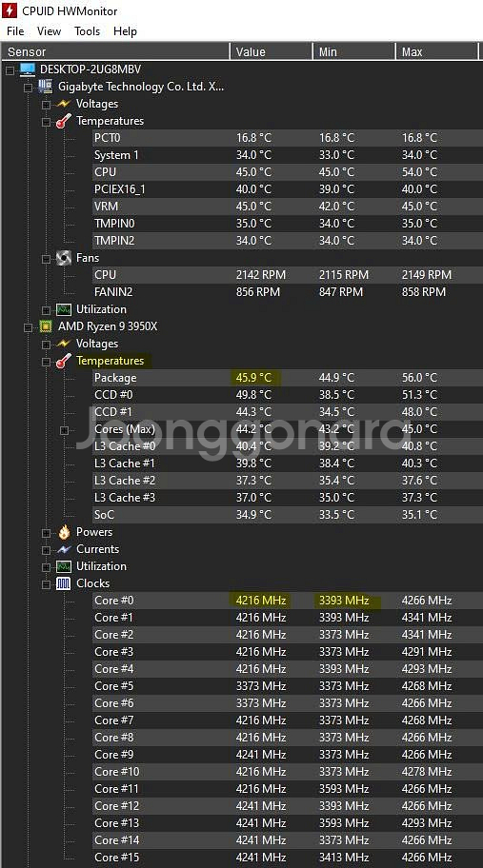Select the Core #13 clock row

(287, 822)
